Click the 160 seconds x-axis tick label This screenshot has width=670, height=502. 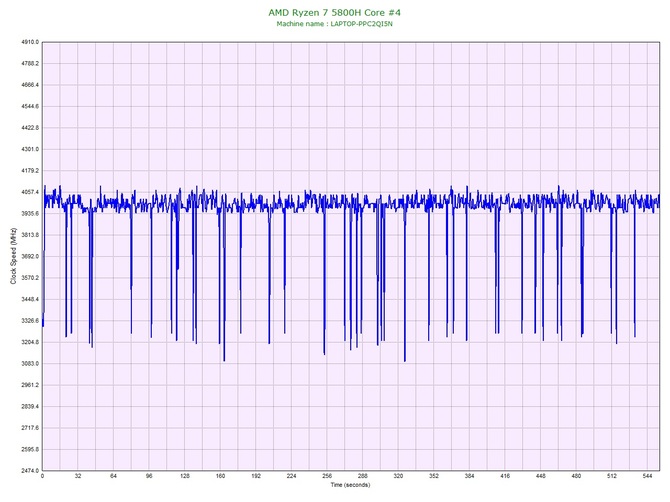click(x=220, y=476)
